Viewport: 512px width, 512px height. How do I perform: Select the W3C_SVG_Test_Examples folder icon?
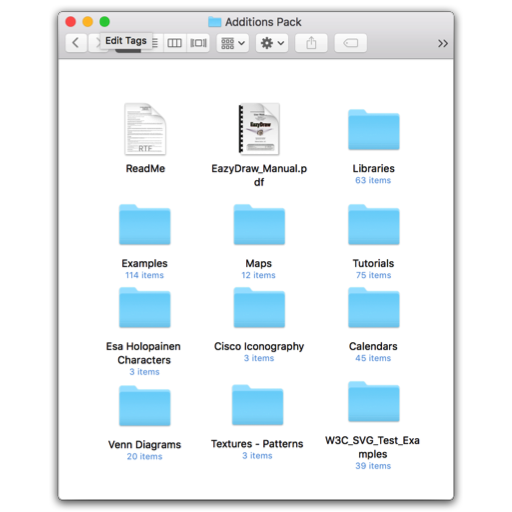coord(374,402)
